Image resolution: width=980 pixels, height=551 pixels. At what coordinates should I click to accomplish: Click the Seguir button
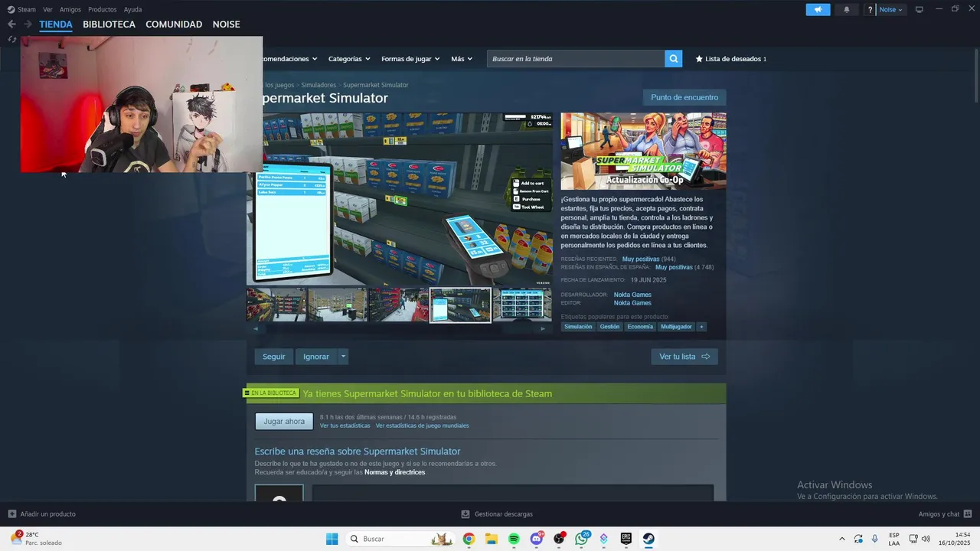click(x=273, y=357)
